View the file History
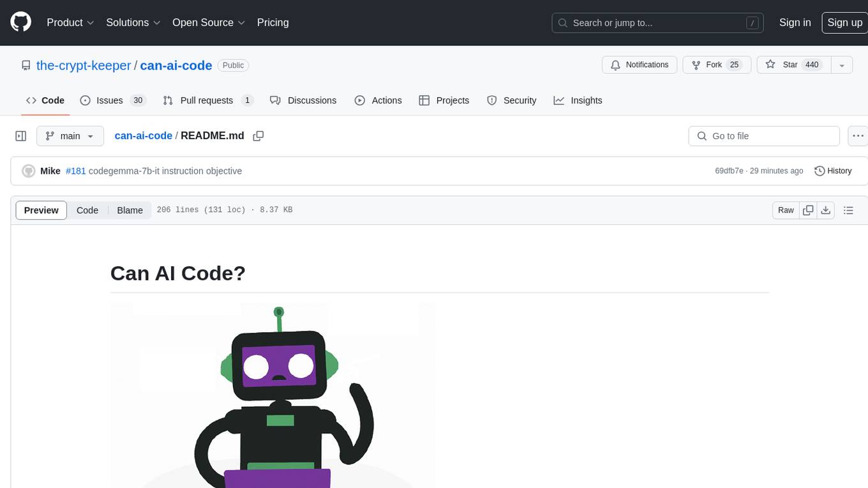 click(834, 171)
